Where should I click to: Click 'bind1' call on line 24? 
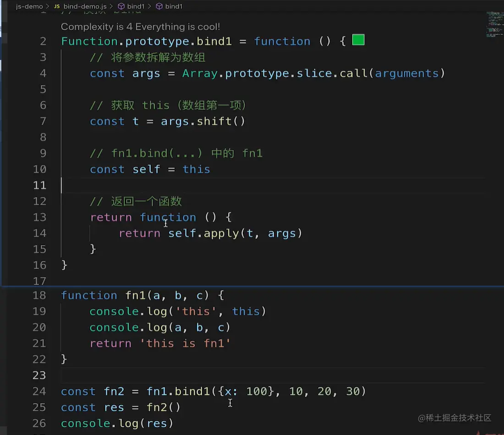tap(192, 391)
